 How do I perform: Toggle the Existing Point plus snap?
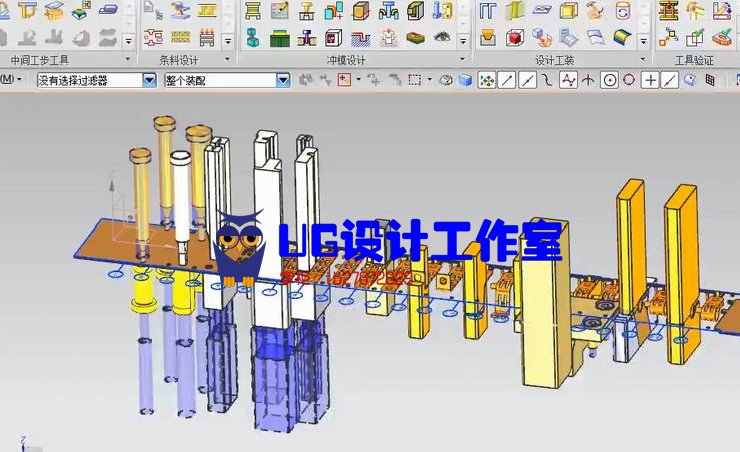coord(650,80)
